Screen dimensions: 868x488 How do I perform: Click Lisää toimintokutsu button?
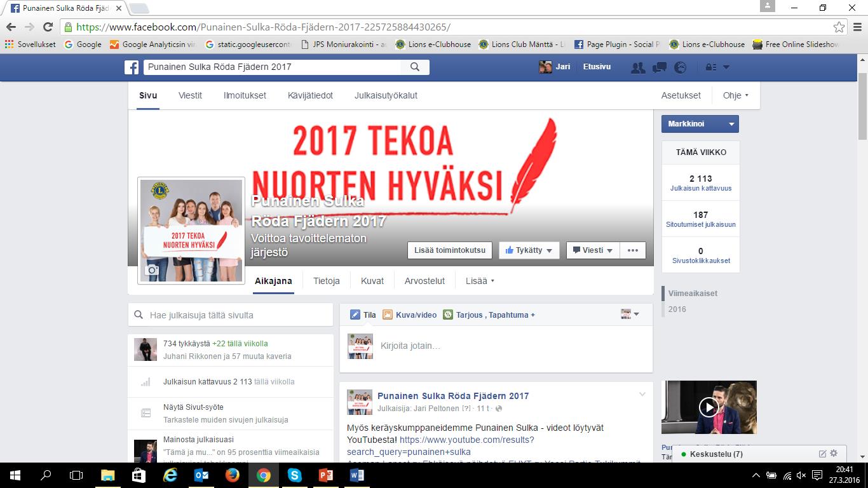[x=450, y=250]
